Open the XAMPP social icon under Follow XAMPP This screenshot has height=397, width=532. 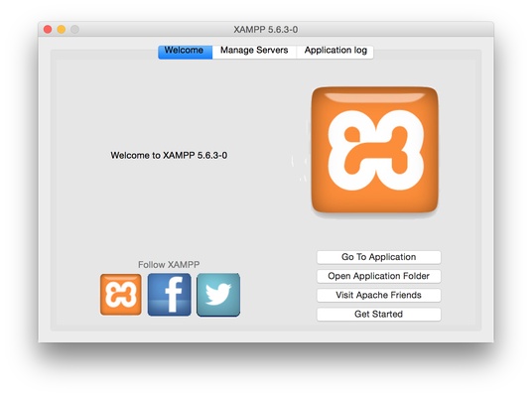[121, 295]
